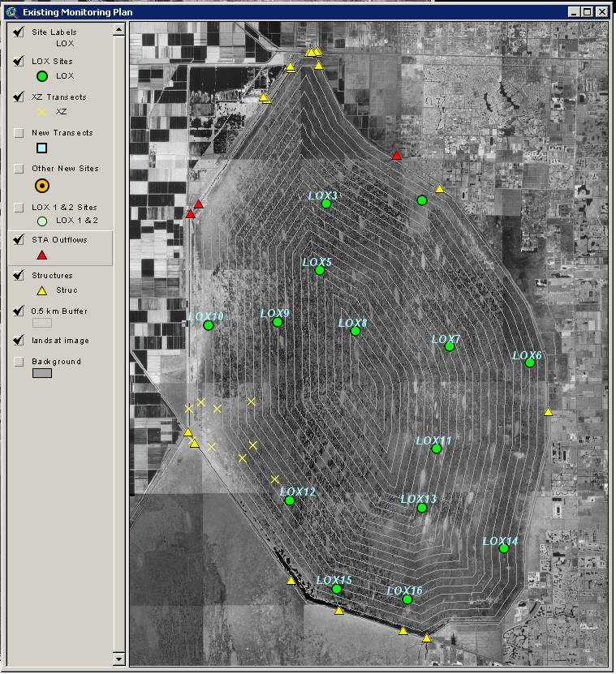The width and height of the screenshot is (616, 674).
Task: Click the 0.5 km Buffer layer name
Action: [x=59, y=311]
